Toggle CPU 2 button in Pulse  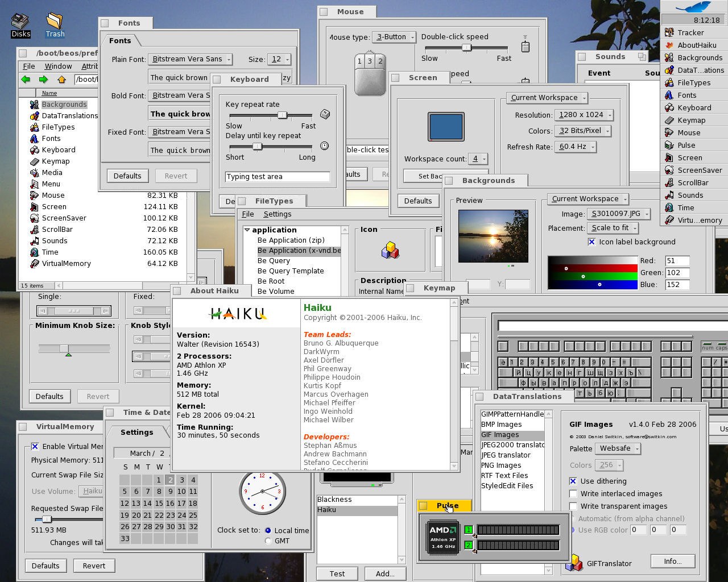(469, 545)
